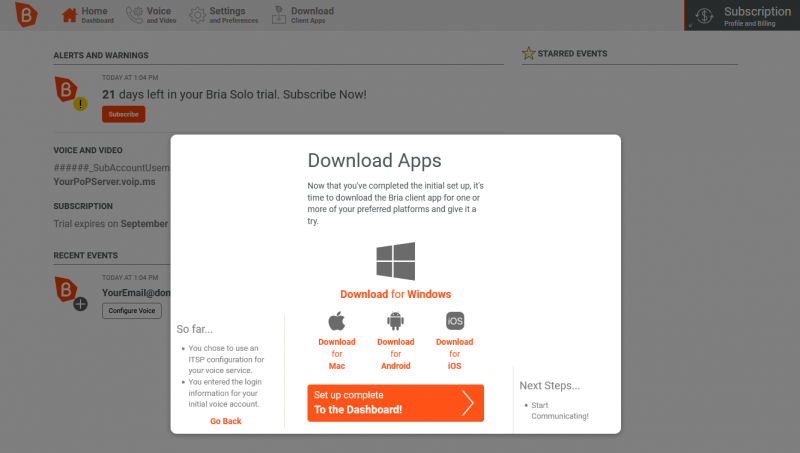The image size is (800, 453).
Task: Click the arrow chevron on the Dashboard button
Action: (x=468, y=403)
